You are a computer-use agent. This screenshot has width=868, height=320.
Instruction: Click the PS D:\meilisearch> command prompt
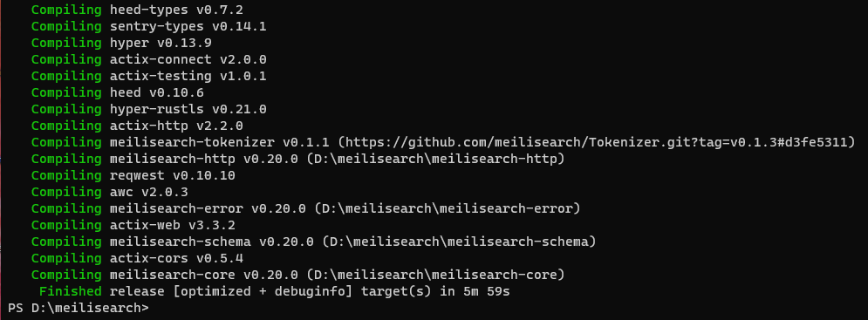(78, 308)
